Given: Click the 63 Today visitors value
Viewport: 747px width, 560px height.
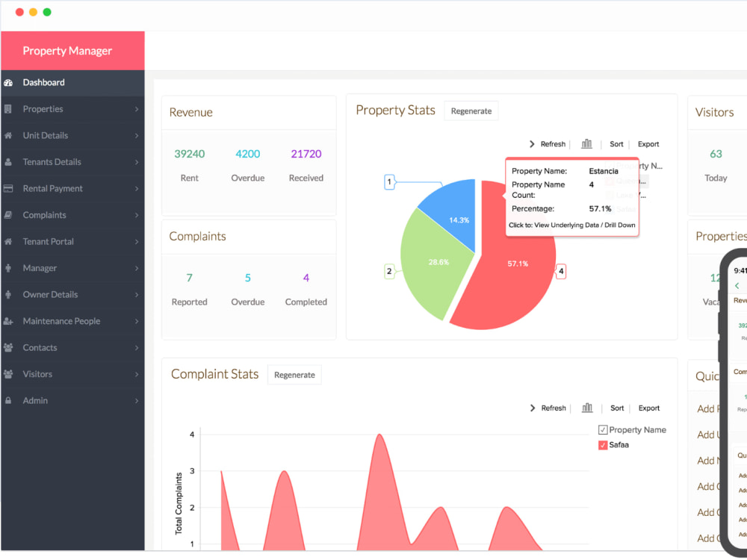Looking at the screenshot, I should point(716,154).
